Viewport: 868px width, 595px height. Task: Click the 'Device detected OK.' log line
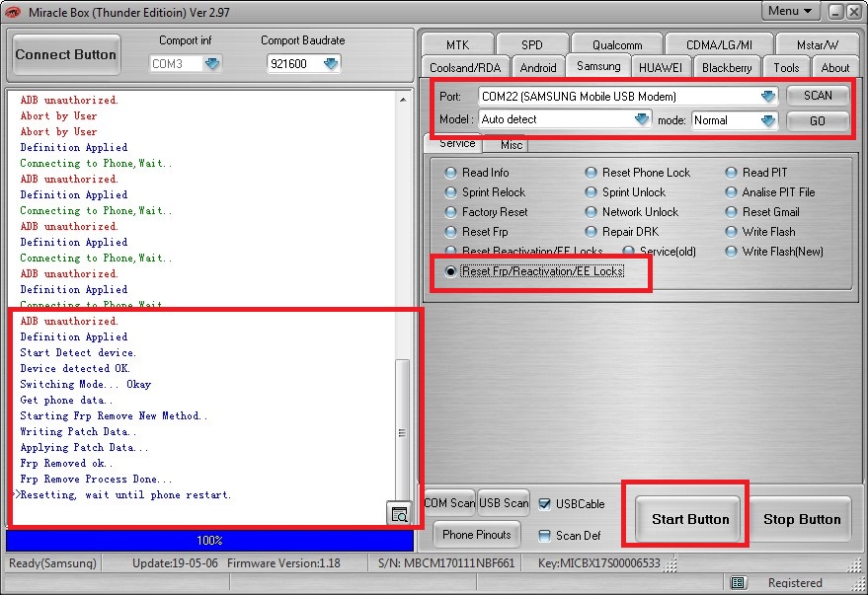coord(75,368)
